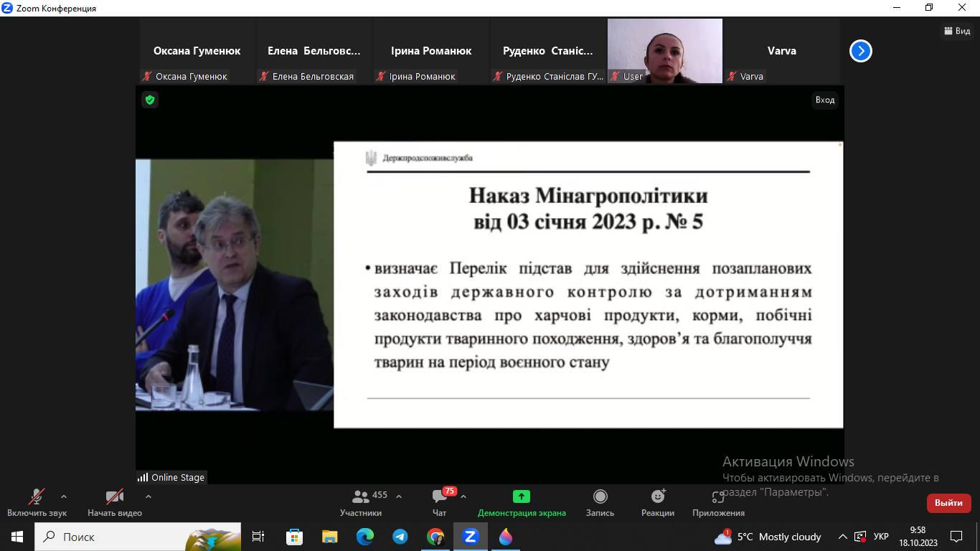Viewport: 980px width, 551px height.
Task: Show hidden system tray icons
Action: pos(842,537)
